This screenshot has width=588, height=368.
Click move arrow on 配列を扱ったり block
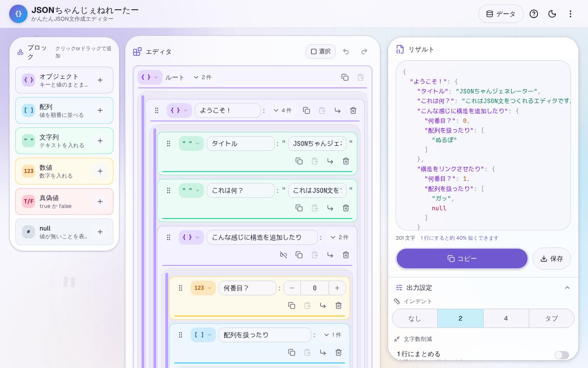click(x=323, y=352)
